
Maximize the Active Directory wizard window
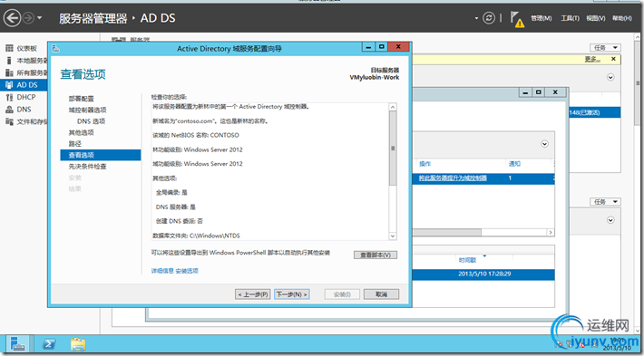pyautogui.click(x=382, y=47)
